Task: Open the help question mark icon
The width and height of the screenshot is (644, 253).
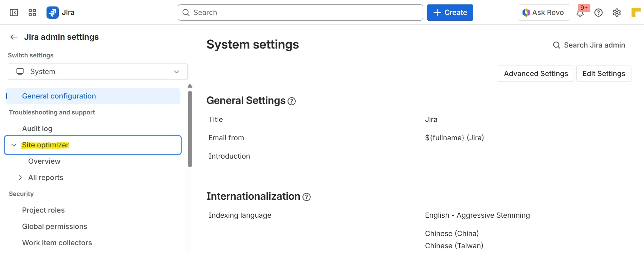Action: pyautogui.click(x=599, y=13)
